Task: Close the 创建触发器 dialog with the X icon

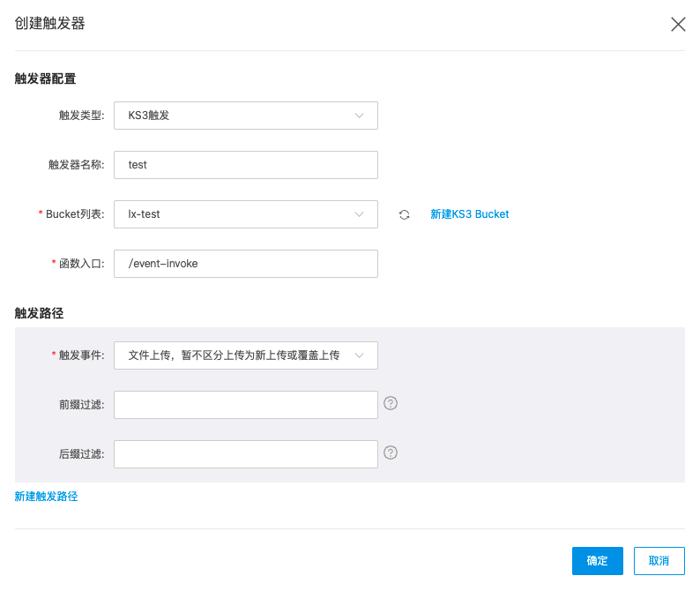Action: (678, 24)
